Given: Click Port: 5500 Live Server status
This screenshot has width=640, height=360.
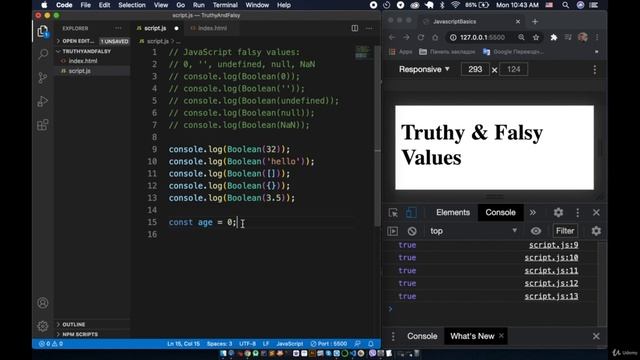Looking at the screenshot, I should point(329,344).
